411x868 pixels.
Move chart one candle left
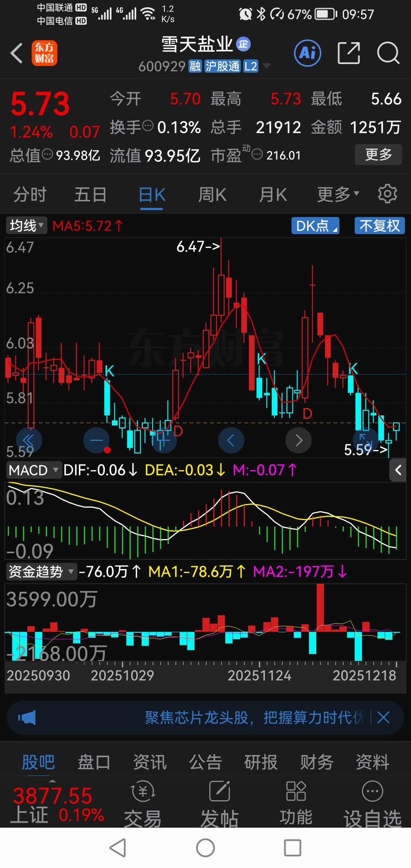(x=231, y=440)
